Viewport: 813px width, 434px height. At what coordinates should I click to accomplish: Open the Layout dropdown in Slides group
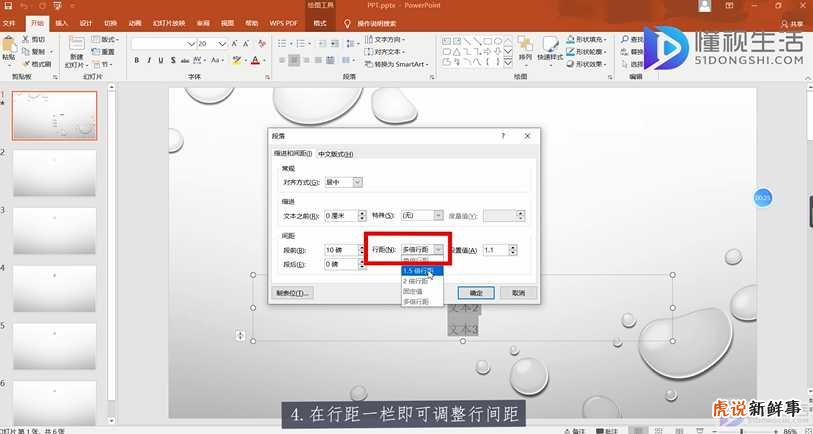click(x=105, y=39)
